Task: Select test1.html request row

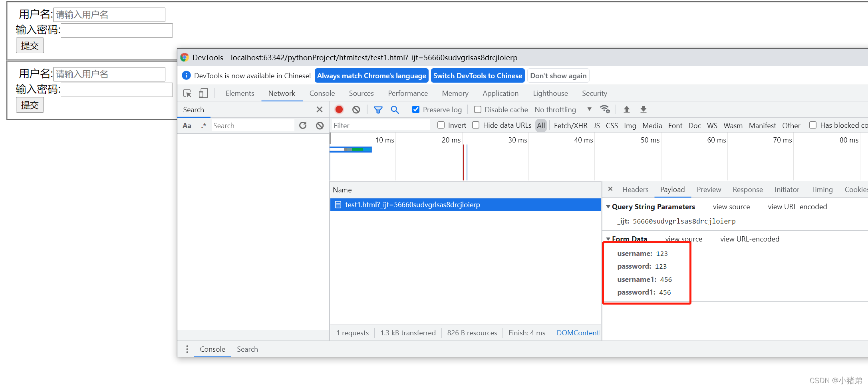Action: coord(465,205)
